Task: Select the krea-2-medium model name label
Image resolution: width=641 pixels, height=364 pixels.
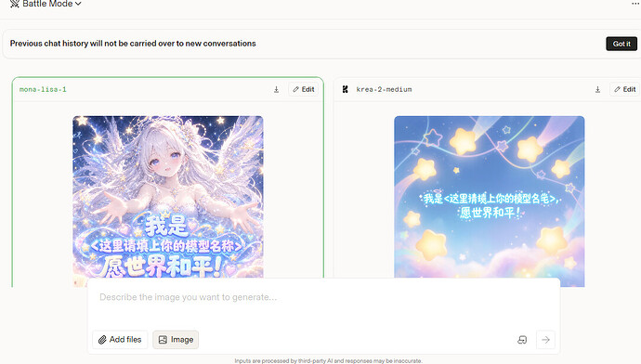Action: point(384,89)
